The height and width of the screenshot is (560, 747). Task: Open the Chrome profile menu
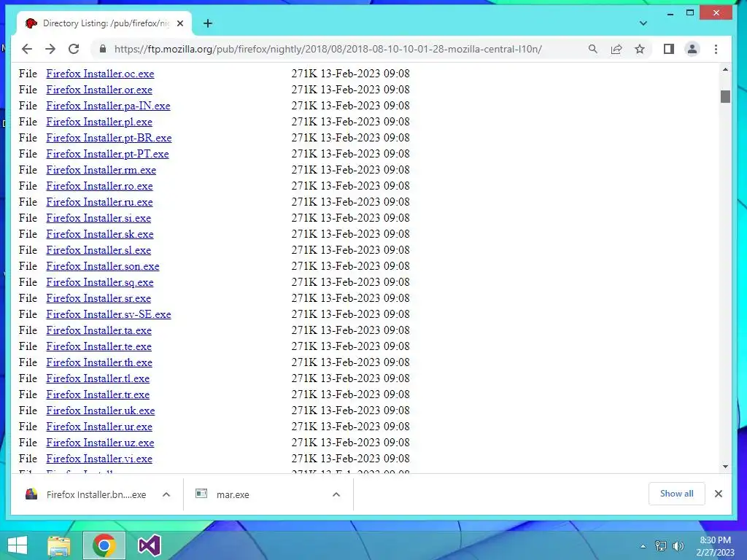692,49
